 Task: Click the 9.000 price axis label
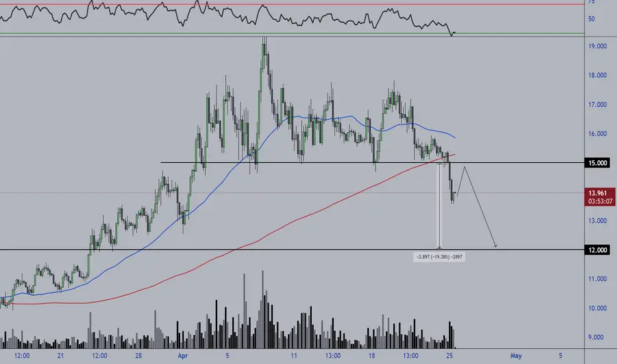pos(596,337)
